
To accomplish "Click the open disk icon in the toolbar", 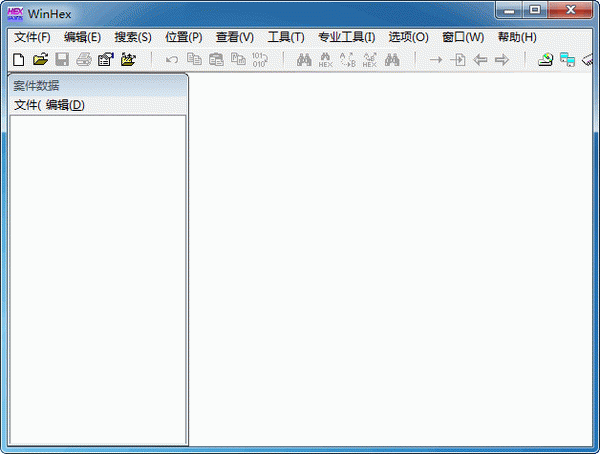I will (x=545, y=60).
